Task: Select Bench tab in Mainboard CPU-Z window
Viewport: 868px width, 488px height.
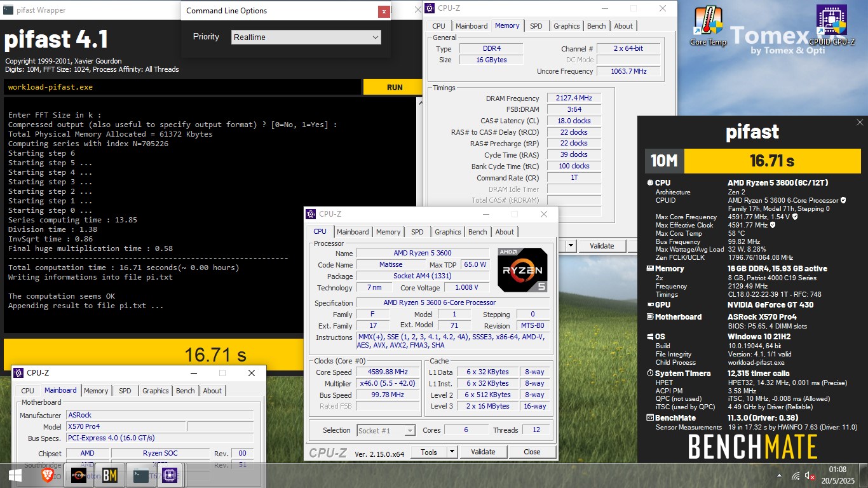Action: (x=186, y=391)
